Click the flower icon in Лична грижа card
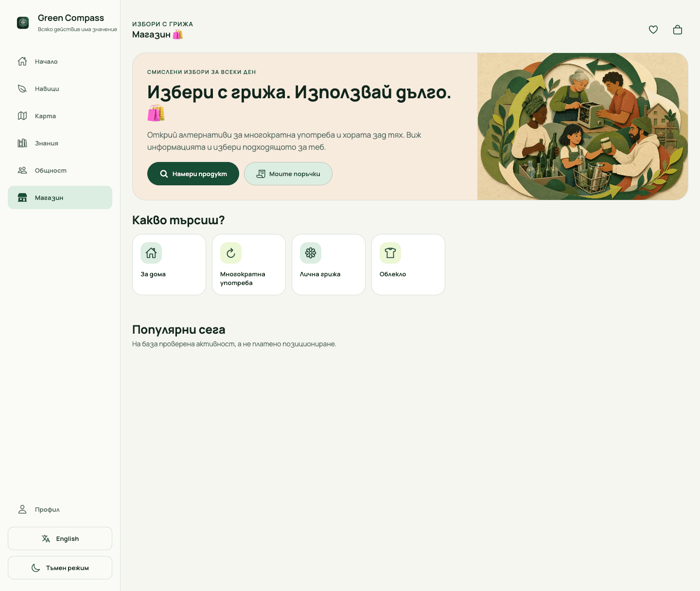 click(x=311, y=253)
